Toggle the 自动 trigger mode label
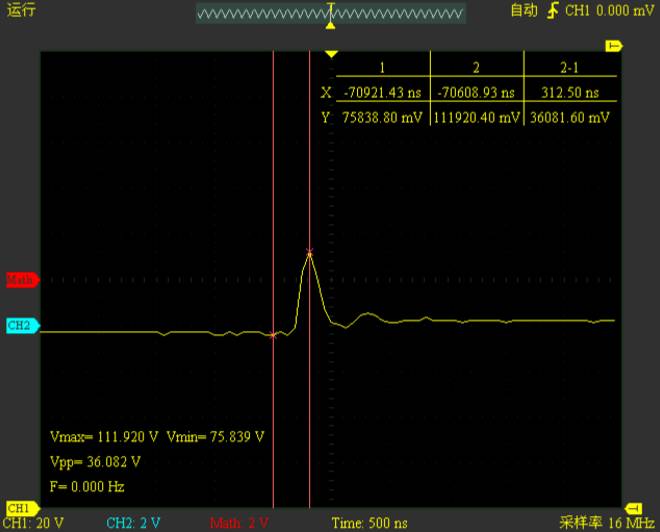 tap(523, 11)
